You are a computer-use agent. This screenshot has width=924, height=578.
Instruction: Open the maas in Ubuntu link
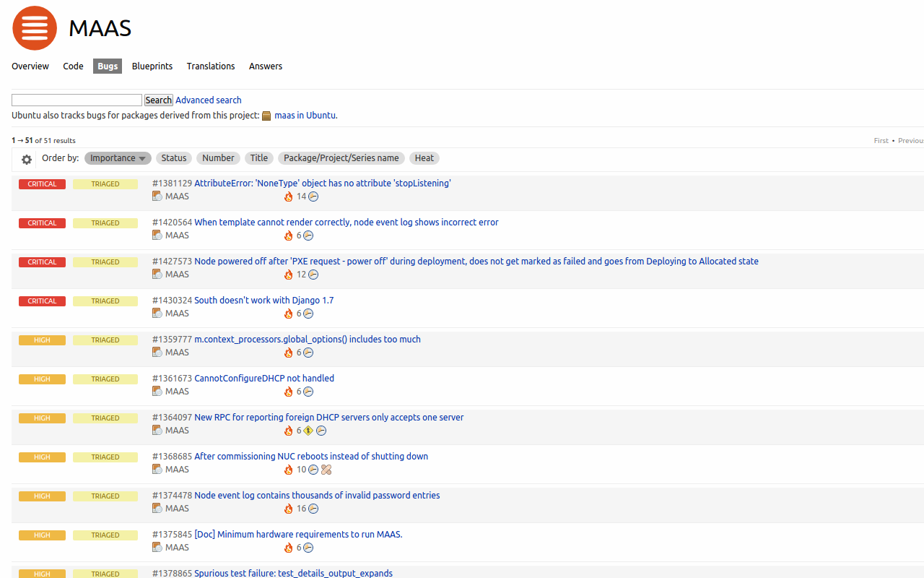coord(305,116)
